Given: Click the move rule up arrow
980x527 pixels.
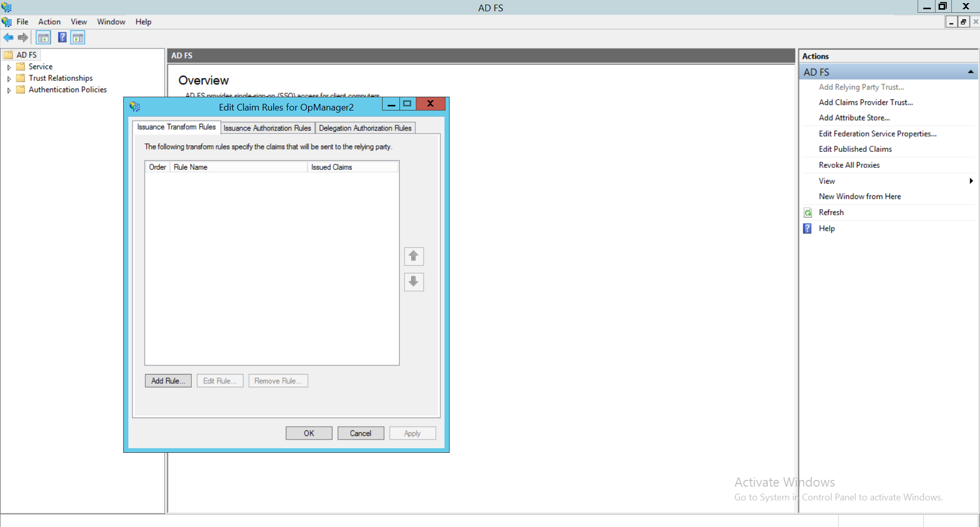Looking at the screenshot, I should click(413, 256).
